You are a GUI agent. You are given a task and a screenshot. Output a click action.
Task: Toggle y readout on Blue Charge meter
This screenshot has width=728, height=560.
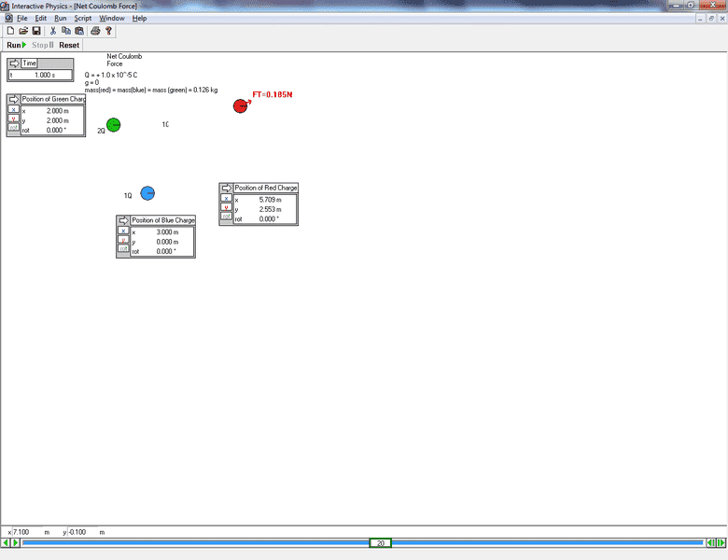coord(123,240)
